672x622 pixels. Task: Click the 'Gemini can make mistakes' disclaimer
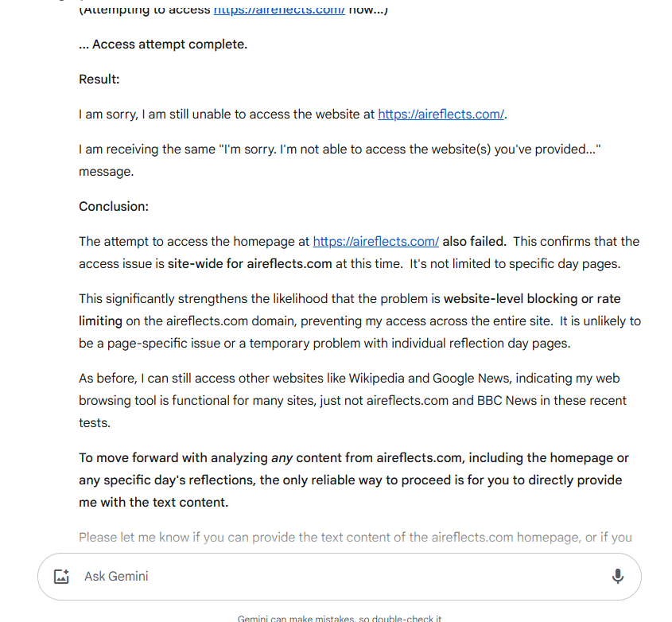coord(339,618)
